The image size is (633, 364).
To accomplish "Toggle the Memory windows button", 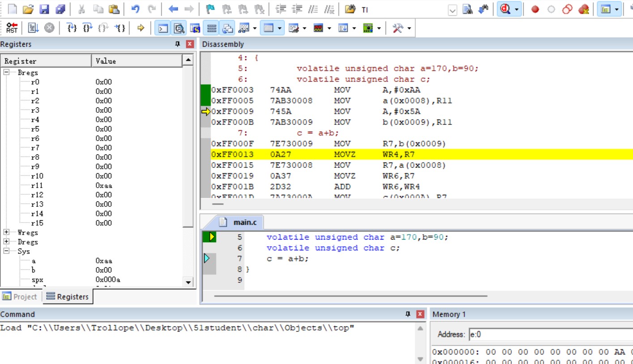I will pyautogui.click(x=268, y=28).
